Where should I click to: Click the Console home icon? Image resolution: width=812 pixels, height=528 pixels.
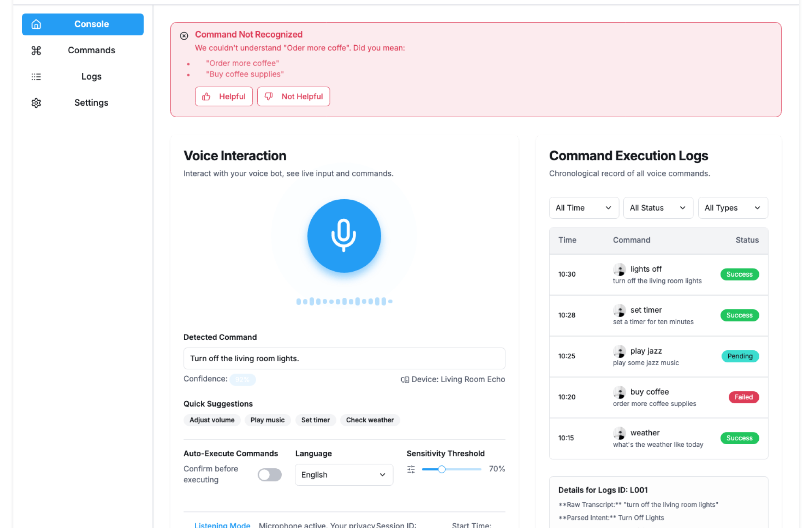tap(36, 24)
